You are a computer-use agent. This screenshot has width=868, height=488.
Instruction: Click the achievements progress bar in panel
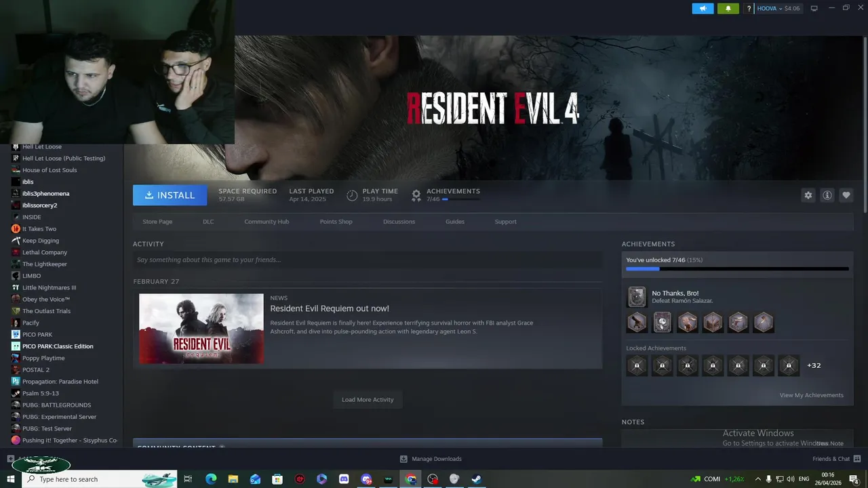[737, 269]
